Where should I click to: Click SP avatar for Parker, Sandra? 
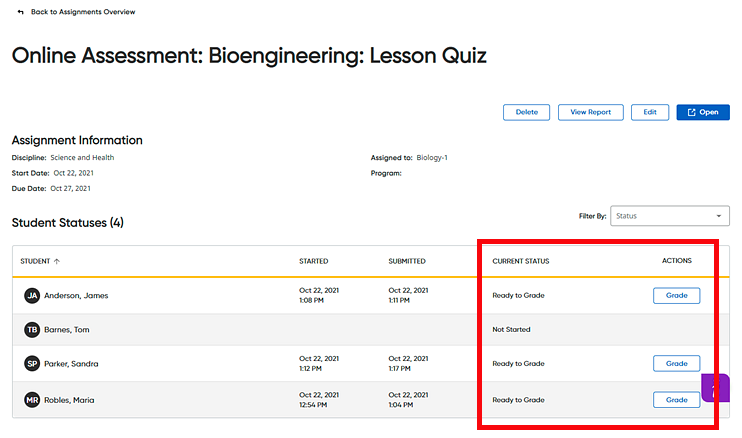(x=32, y=364)
